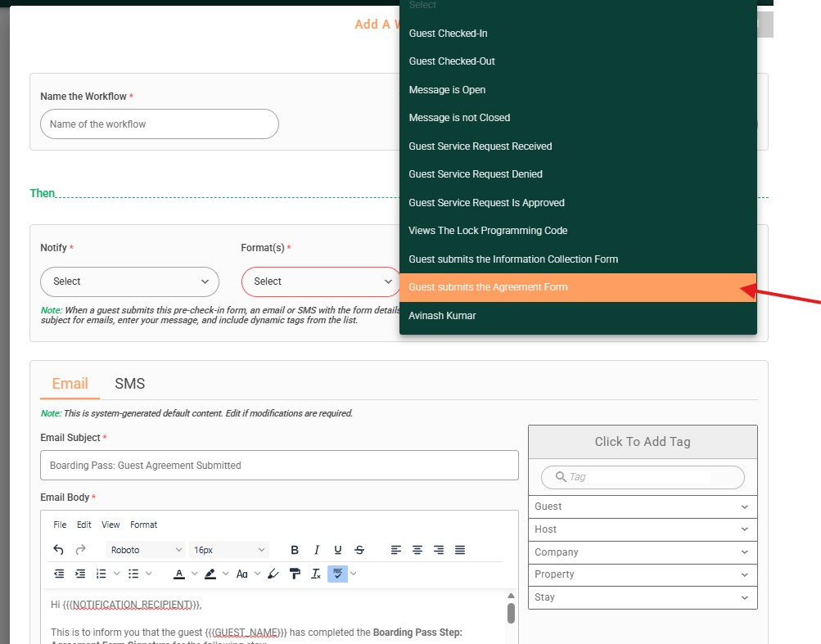Image resolution: width=821 pixels, height=644 pixels.
Task: Increase indent of paragraph
Action: coord(80,574)
